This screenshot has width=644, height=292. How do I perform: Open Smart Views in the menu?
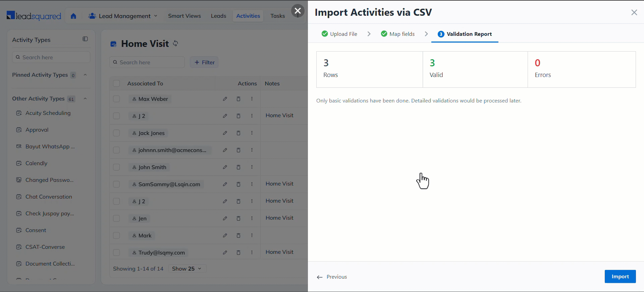[x=184, y=16]
